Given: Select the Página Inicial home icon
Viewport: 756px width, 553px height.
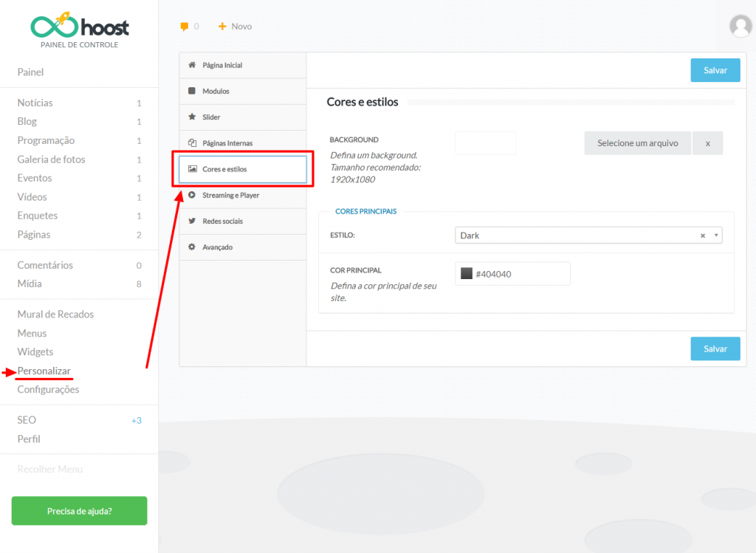Looking at the screenshot, I should pos(192,65).
